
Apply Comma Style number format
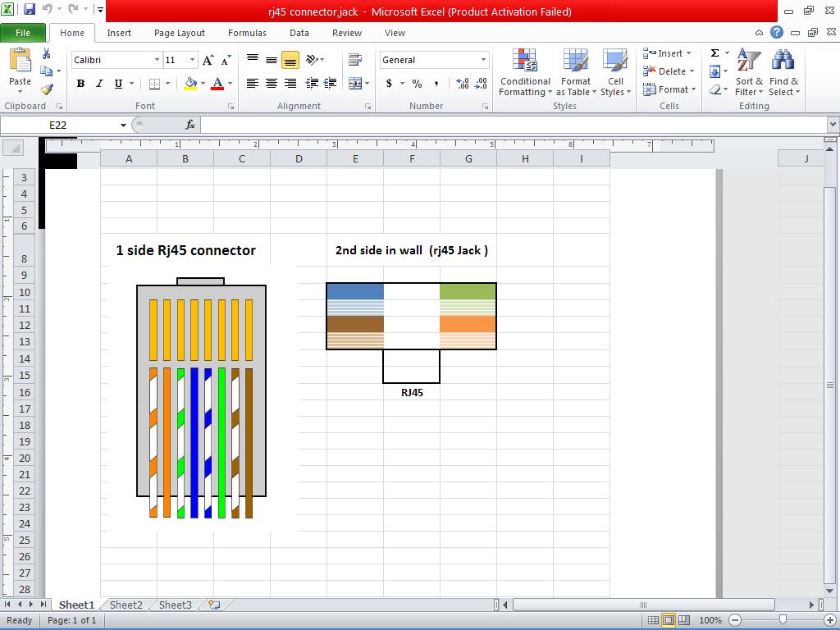[x=436, y=84]
